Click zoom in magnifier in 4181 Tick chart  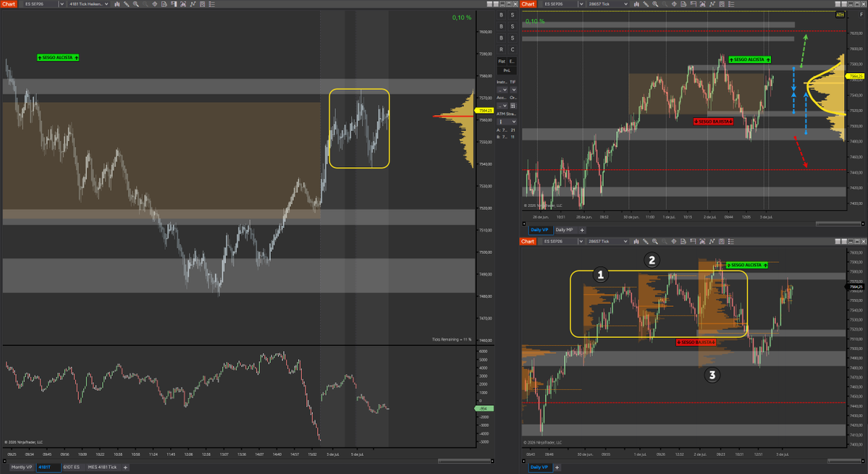point(135,4)
